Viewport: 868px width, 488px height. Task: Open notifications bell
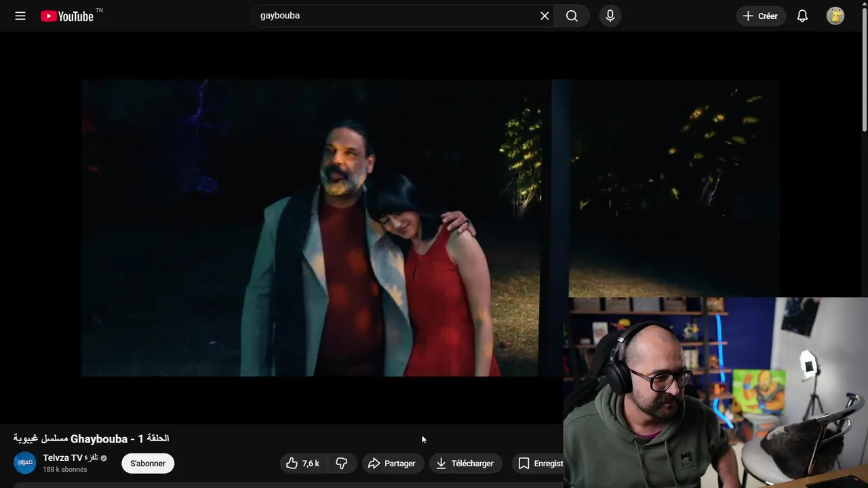click(x=802, y=16)
